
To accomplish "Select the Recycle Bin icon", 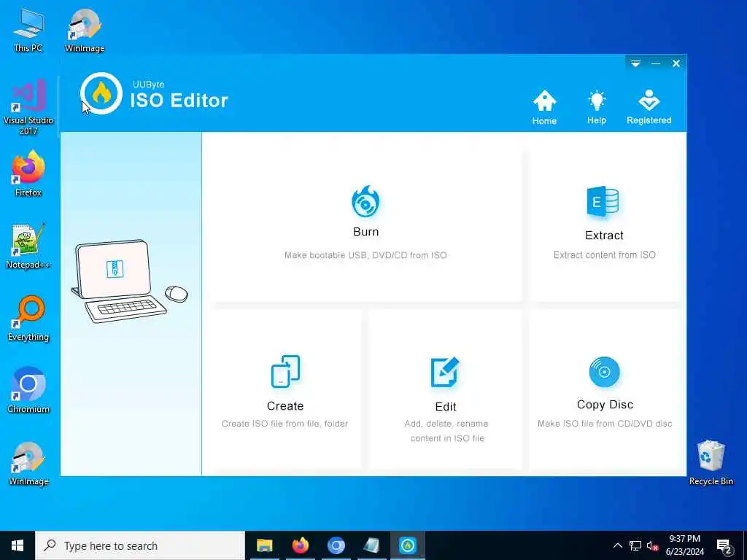I will point(711,463).
